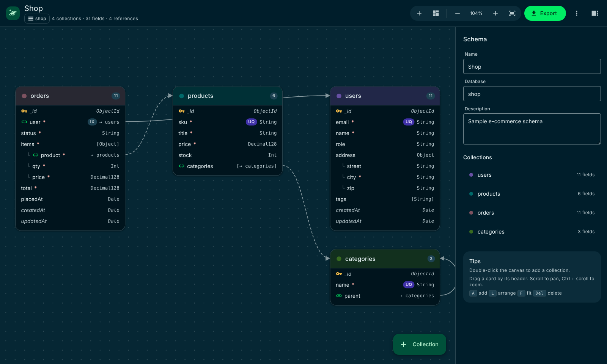Select products in Collections list
Image resolution: width=607 pixels, height=364 pixels.
532,194
